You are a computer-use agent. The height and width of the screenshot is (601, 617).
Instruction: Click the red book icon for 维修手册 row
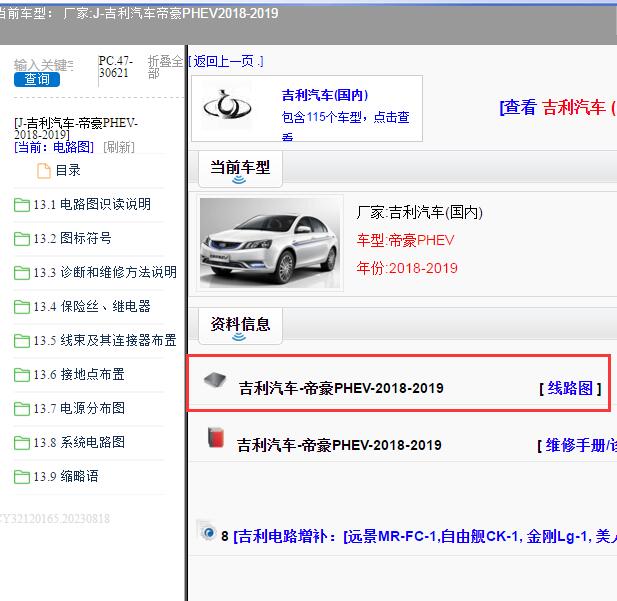[216, 437]
